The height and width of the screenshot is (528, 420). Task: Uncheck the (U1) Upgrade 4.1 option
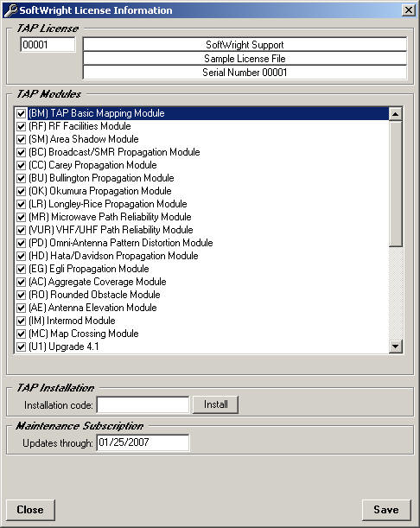tap(21, 347)
